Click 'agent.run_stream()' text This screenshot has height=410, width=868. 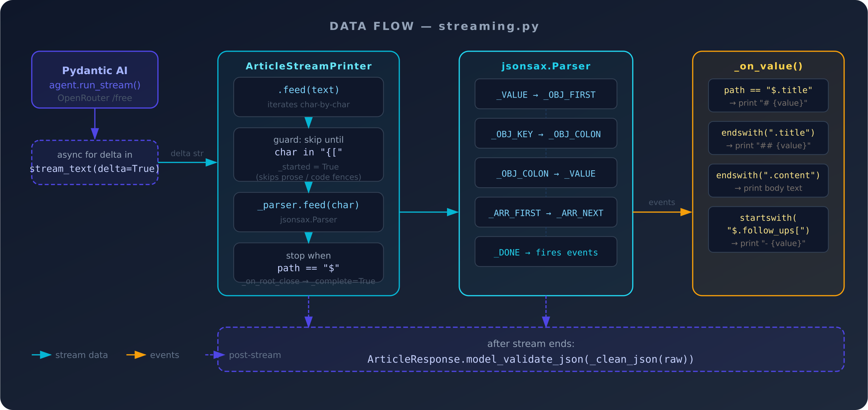95,85
